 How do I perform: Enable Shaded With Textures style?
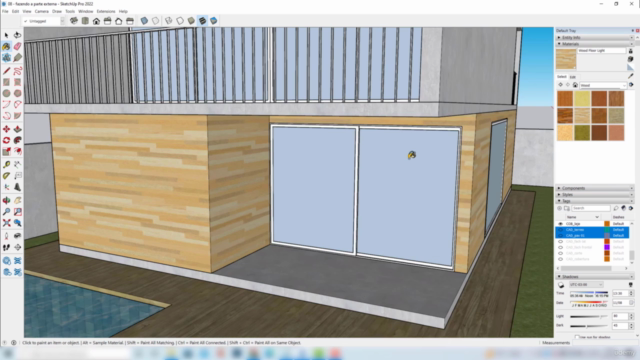click(x=202, y=21)
